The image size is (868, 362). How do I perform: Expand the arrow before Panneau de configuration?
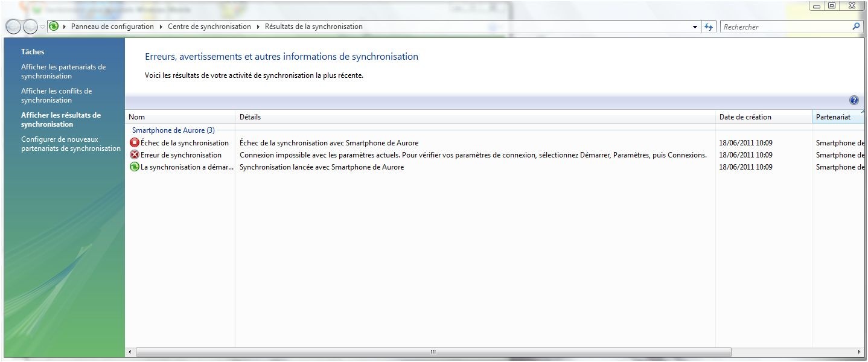pyautogui.click(x=65, y=27)
